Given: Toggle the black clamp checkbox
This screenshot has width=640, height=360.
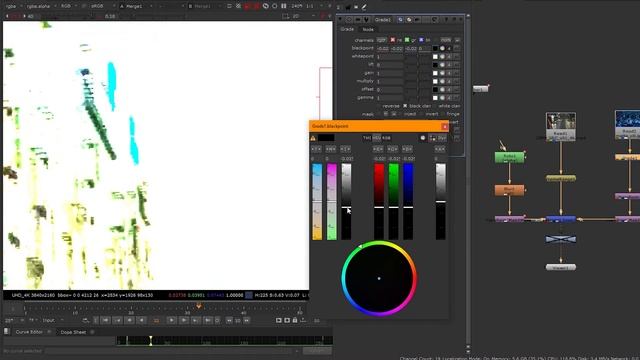Looking at the screenshot, I should coord(405,106).
